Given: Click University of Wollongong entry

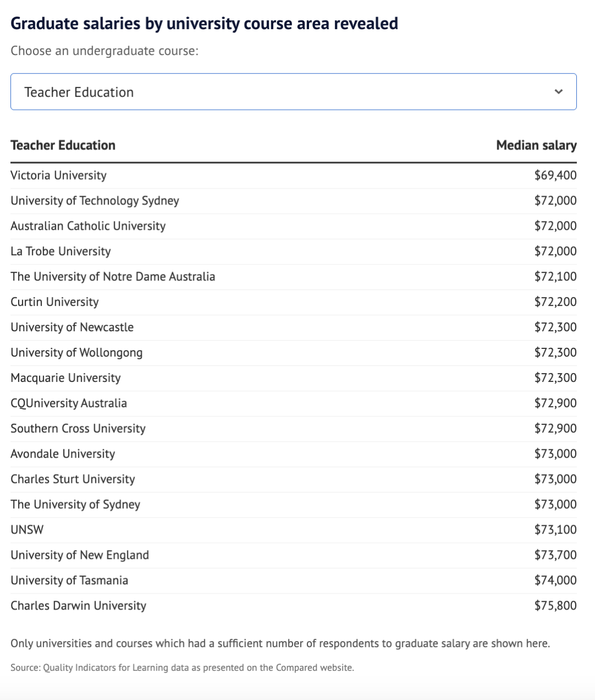Looking at the screenshot, I should tap(77, 353).
